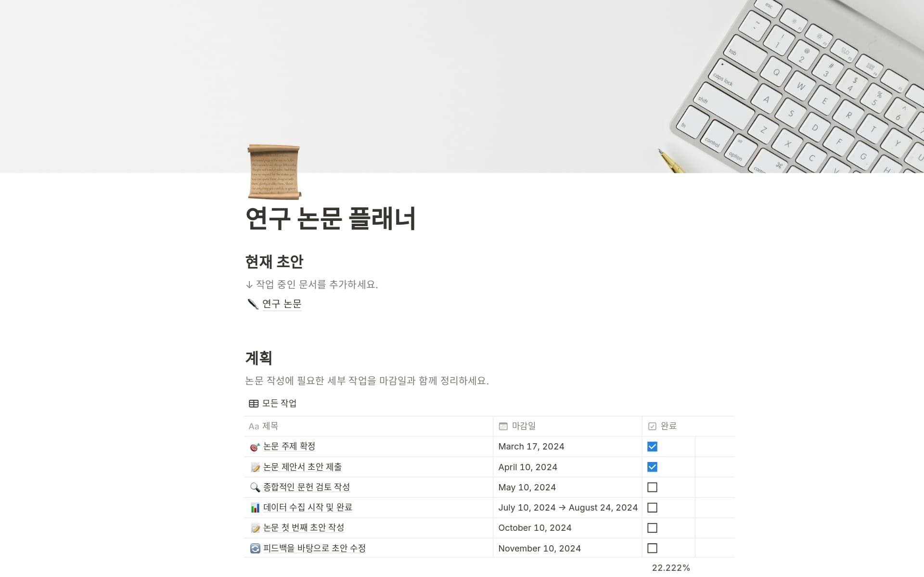The height and width of the screenshot is (577, 924).
Task: Click the target icon for 논문 주제 확정
Action: click(x=255, y=447)
